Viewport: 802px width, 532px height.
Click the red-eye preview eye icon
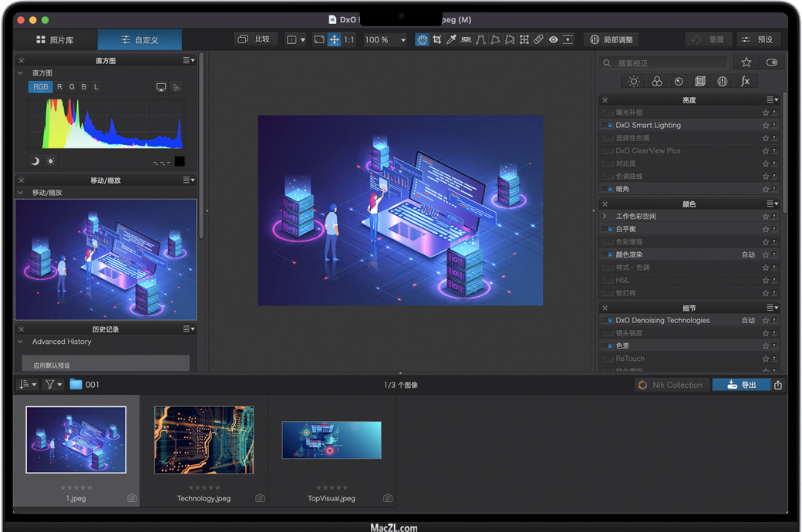(553, 39)
